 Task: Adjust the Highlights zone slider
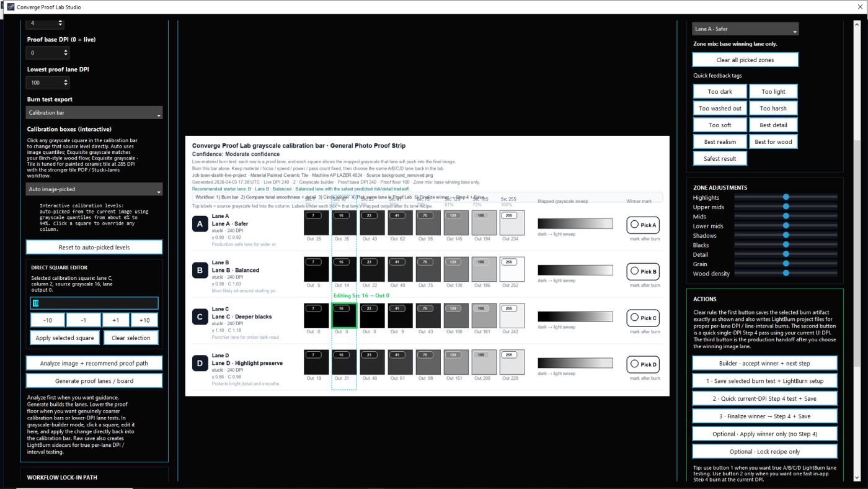coord(786,197)
